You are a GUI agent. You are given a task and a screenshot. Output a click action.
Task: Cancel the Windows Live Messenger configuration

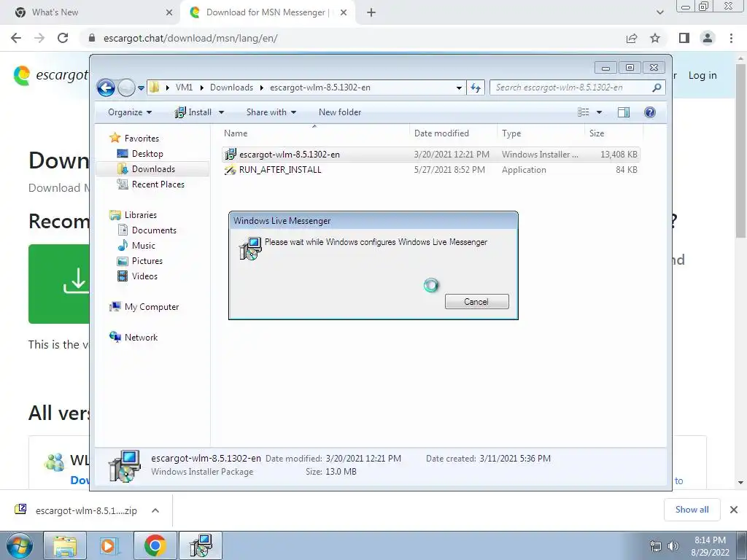click(x=477, y=301)
